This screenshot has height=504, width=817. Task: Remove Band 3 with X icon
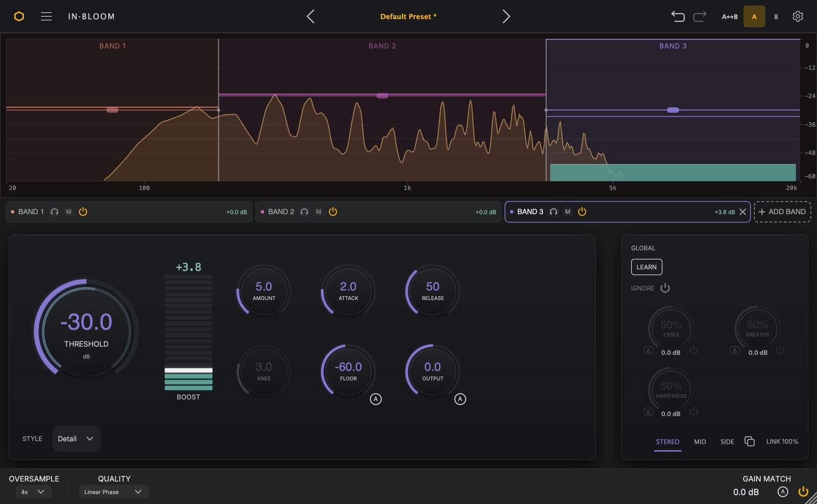tap(743, 211)
